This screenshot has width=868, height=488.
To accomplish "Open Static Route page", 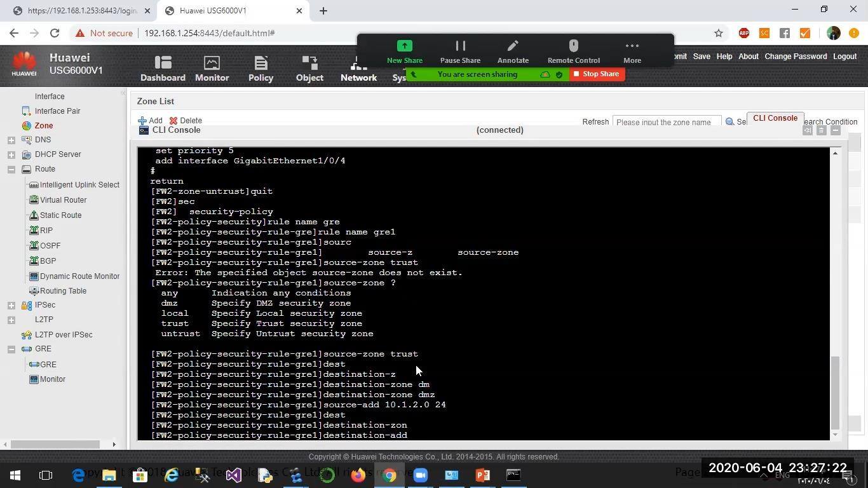I will click(x=60, y=215).
